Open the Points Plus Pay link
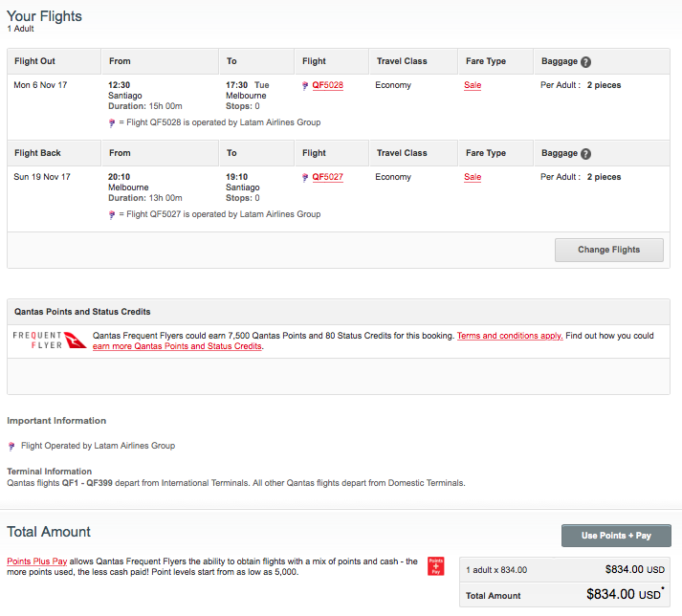682x616 pixels. click(x=37, y=561)
